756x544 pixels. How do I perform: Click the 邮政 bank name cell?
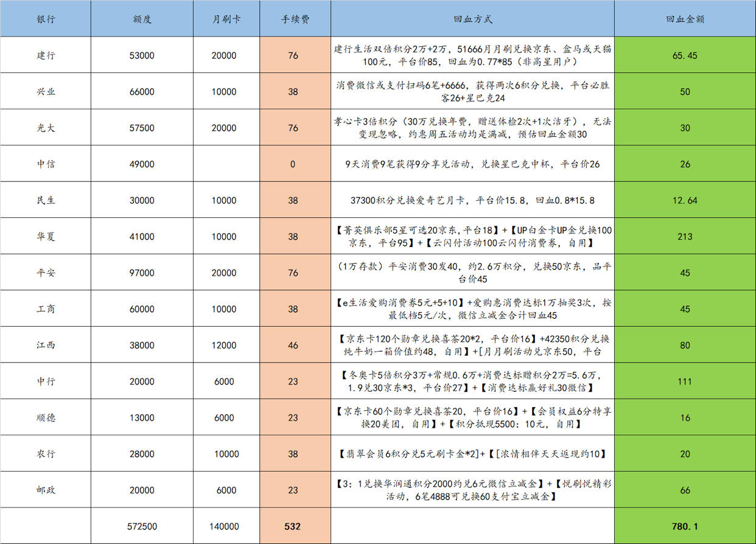(x=46, y=490)
